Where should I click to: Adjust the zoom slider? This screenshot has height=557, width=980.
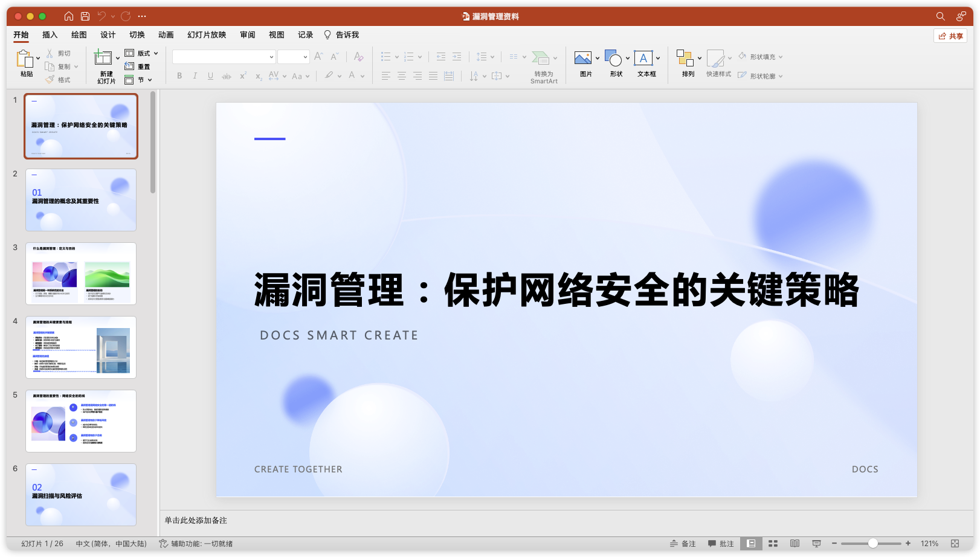(x=872, y=543)
